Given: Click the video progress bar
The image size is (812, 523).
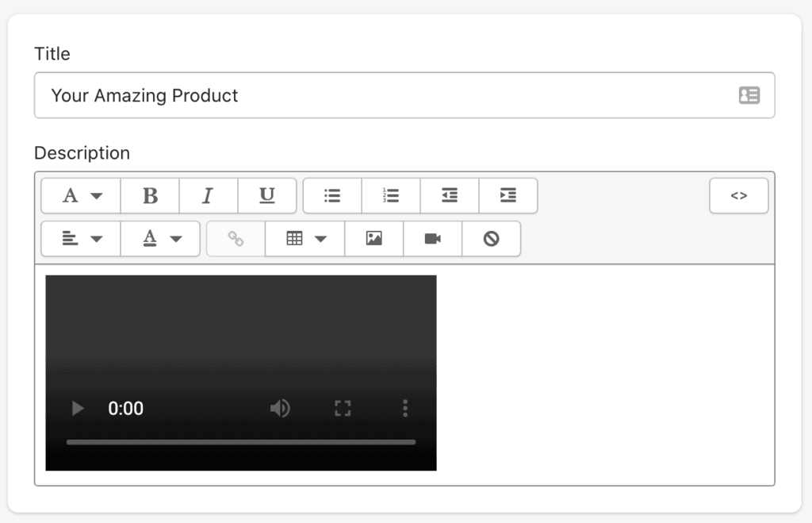Looking at the screenshot, I should (x=241, y=442).
